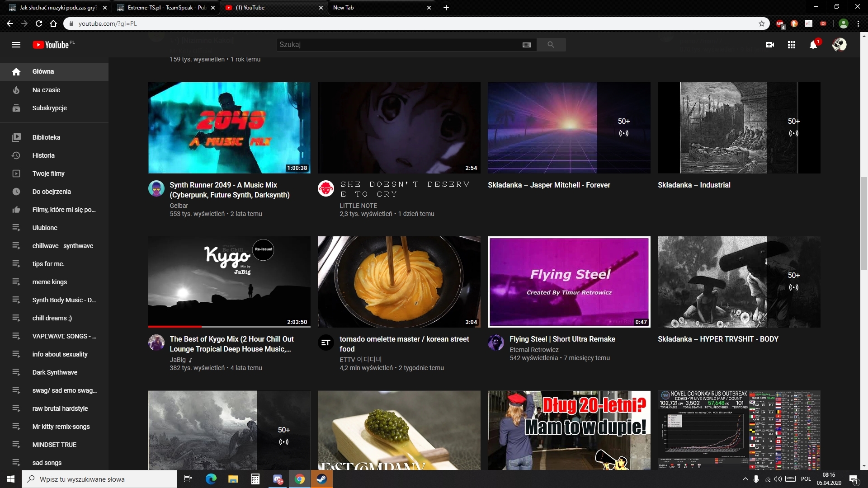Click the POL keyboard language indicator
The width and height of the screenshot is (868, 488).
(x=806, y=479)
